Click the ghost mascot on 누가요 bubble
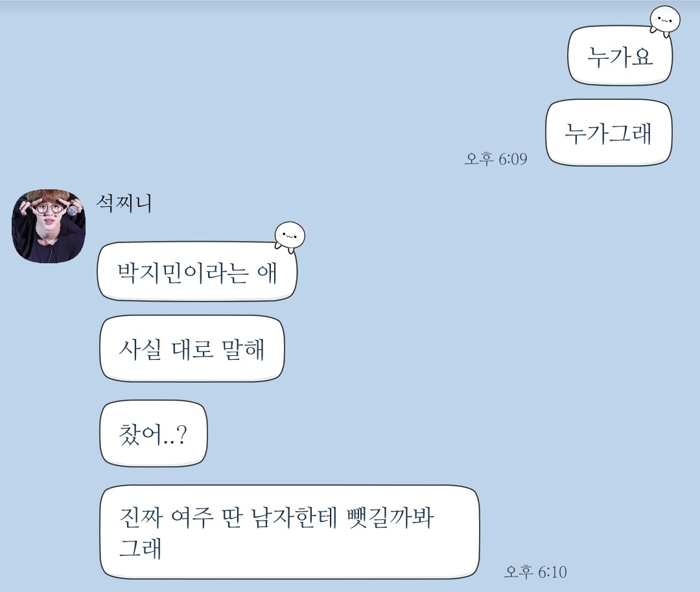 click(664, 19)
